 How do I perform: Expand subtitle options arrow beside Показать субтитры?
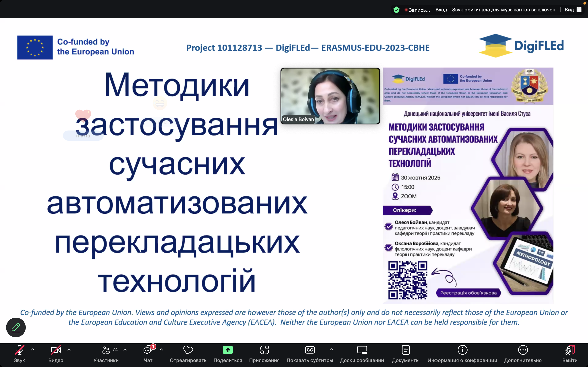pyautogui.click(x=331, y=349)
